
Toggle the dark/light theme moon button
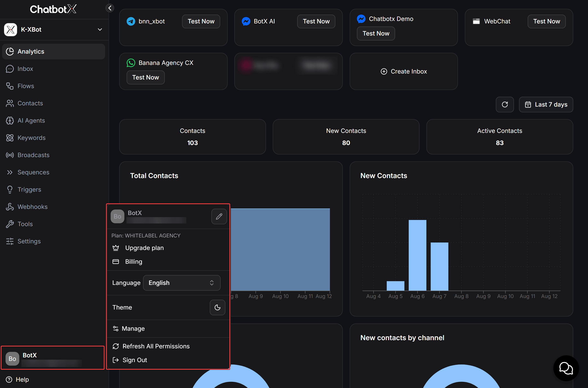217,307
